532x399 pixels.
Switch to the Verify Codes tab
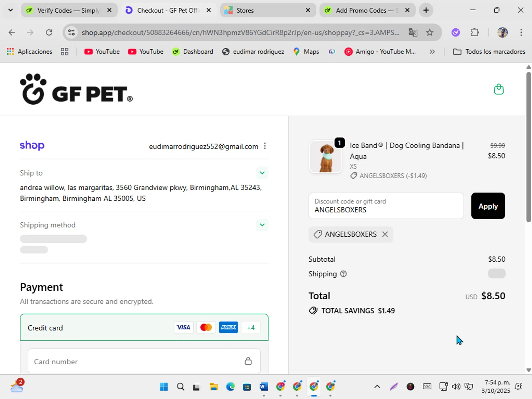(69, 10)
